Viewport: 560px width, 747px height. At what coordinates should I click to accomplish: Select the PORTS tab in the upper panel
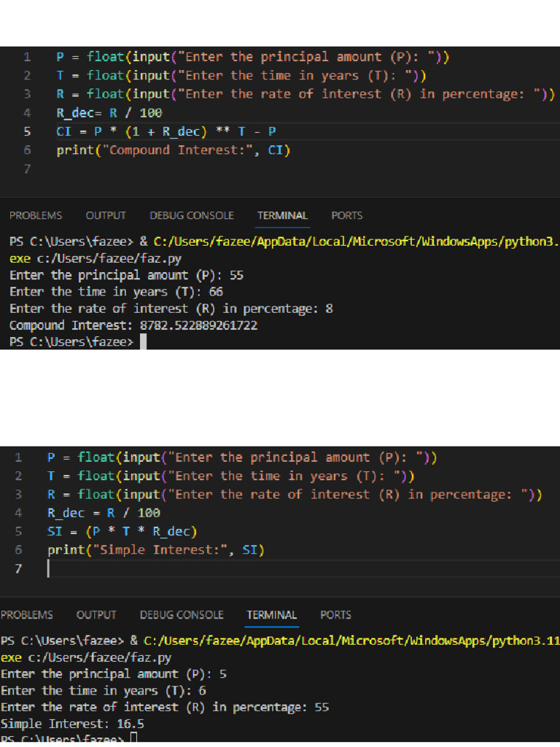coord(346,216)
